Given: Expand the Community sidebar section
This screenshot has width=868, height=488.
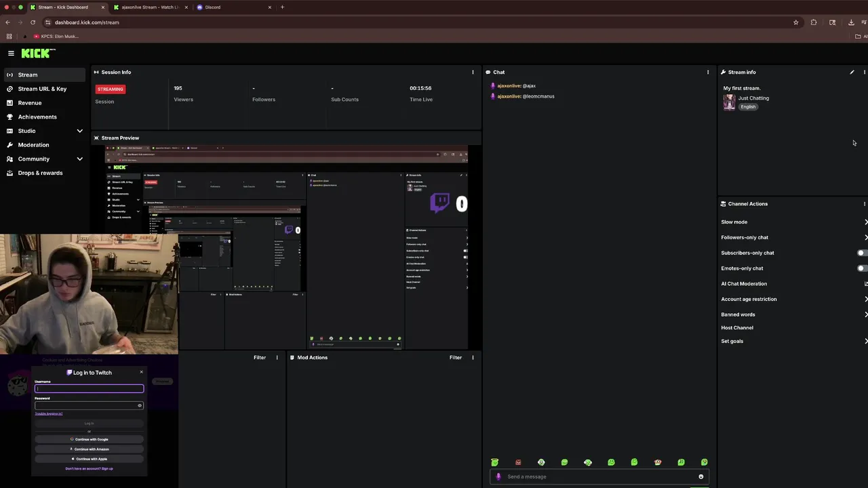Looking at the screenshot, I should click(79, 159).
